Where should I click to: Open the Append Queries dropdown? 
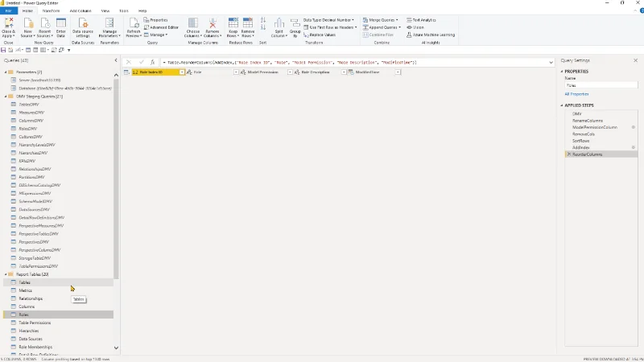382,27
